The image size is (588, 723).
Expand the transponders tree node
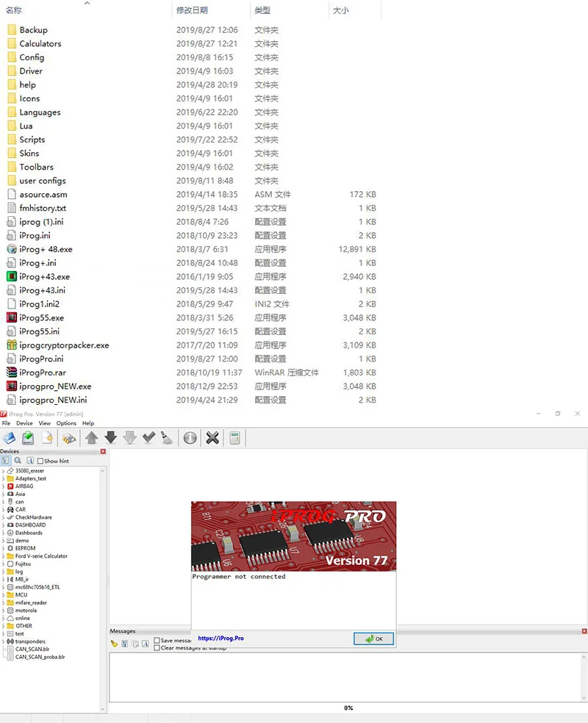(x=3, y=641)
